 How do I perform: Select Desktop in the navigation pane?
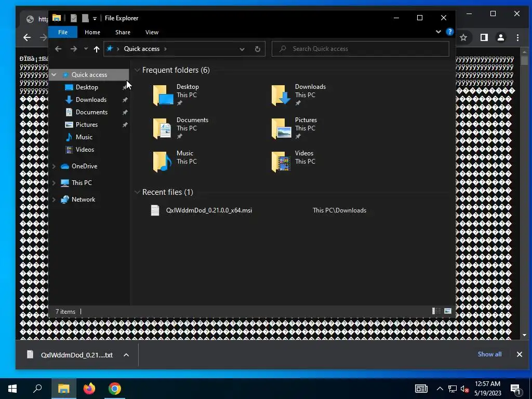(x=87, y=87)
